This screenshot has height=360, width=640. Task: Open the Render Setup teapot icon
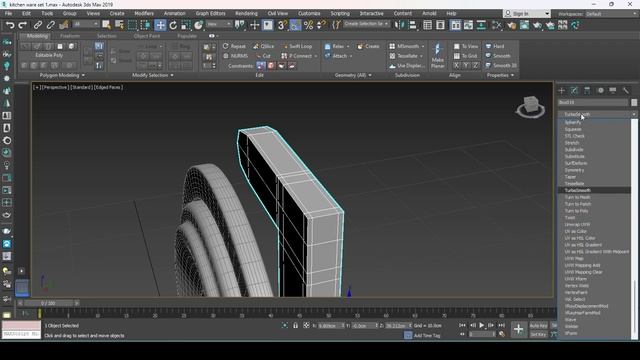point(511,25)
